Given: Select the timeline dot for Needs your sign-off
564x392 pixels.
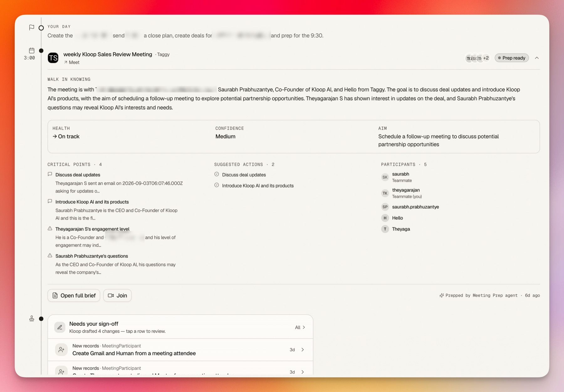Looking at the screenshot, I should (41, 319).
